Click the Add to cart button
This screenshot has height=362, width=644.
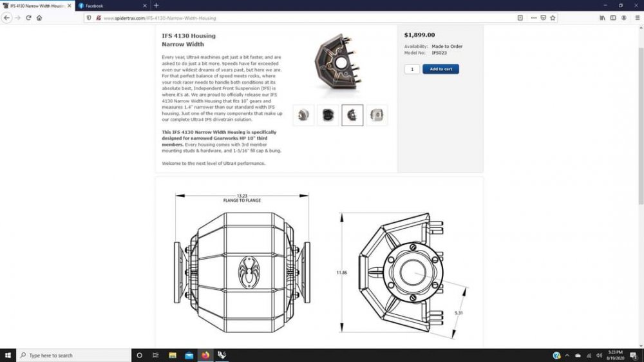pos(440,69)
